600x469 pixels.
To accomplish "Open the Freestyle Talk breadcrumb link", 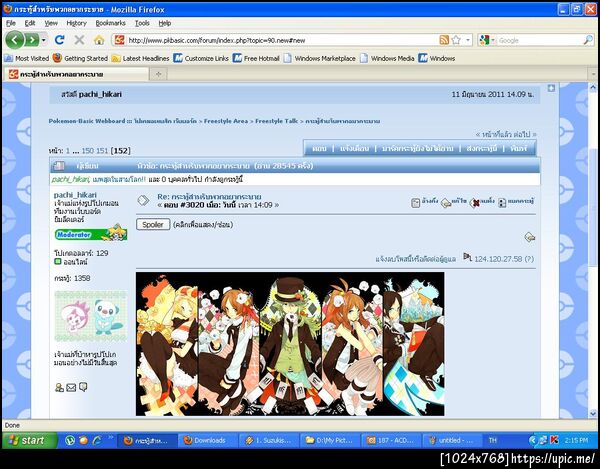I will (276, 121).
